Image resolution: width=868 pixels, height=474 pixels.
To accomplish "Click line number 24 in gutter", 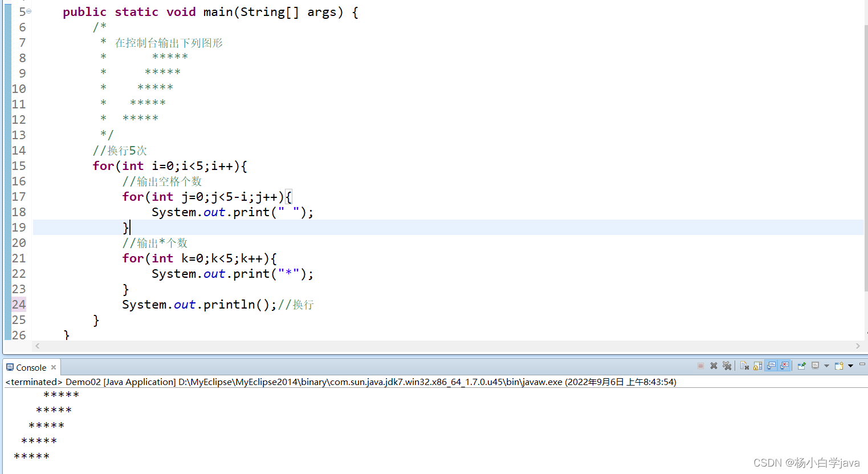I will (19, 305).
